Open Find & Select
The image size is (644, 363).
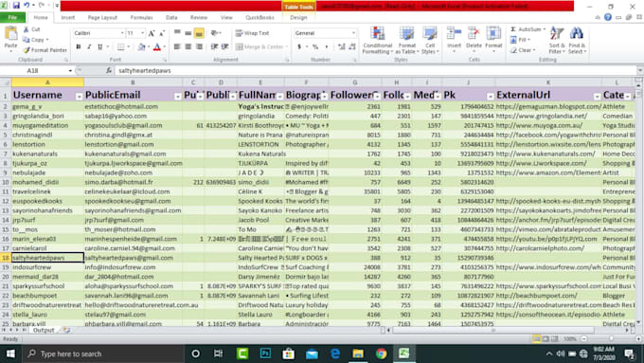(577, 40)
